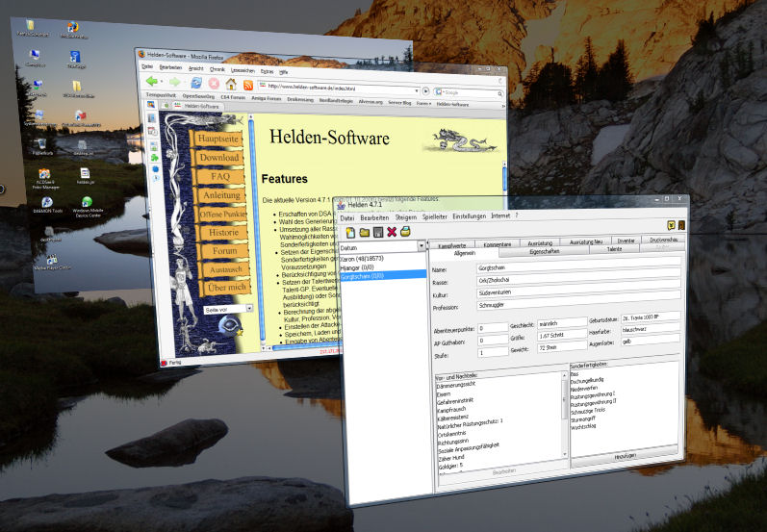The height and width of the screenshot is (532, 767).
Task: Open Windows Mobile Device Center desktop icon
Action: click(88, 207)
